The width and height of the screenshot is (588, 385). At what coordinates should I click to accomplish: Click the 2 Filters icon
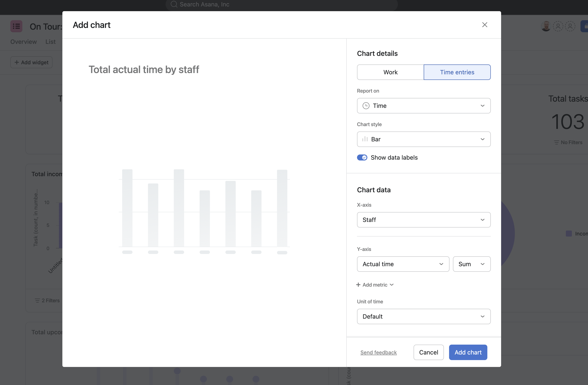pos(37,301)
